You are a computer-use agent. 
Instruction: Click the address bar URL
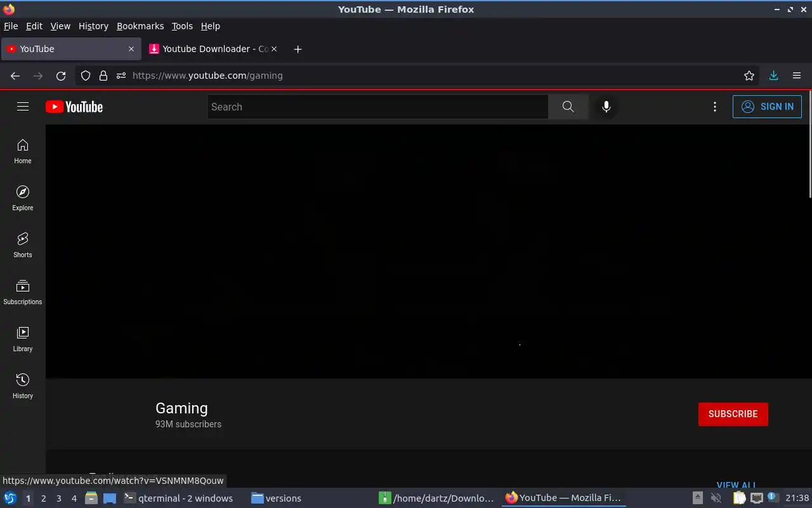(x=207, y=76)
